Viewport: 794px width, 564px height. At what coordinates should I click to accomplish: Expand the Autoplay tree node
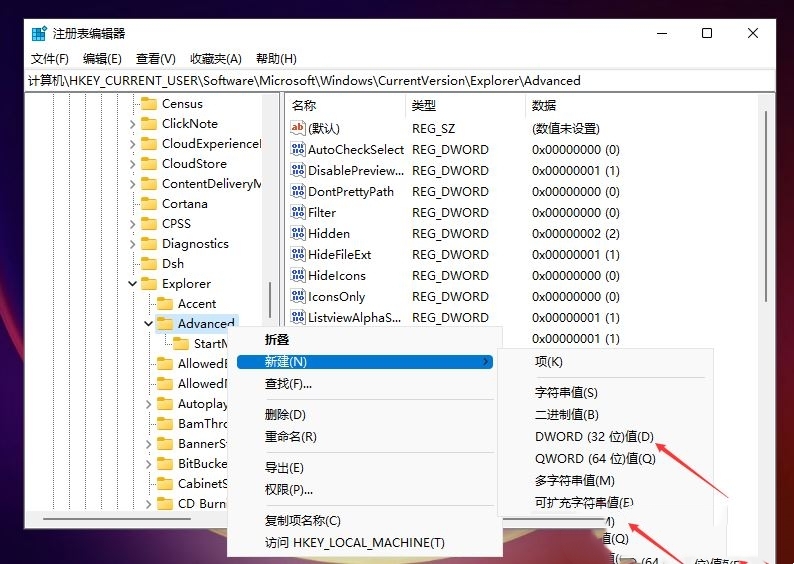pos(148,404)
